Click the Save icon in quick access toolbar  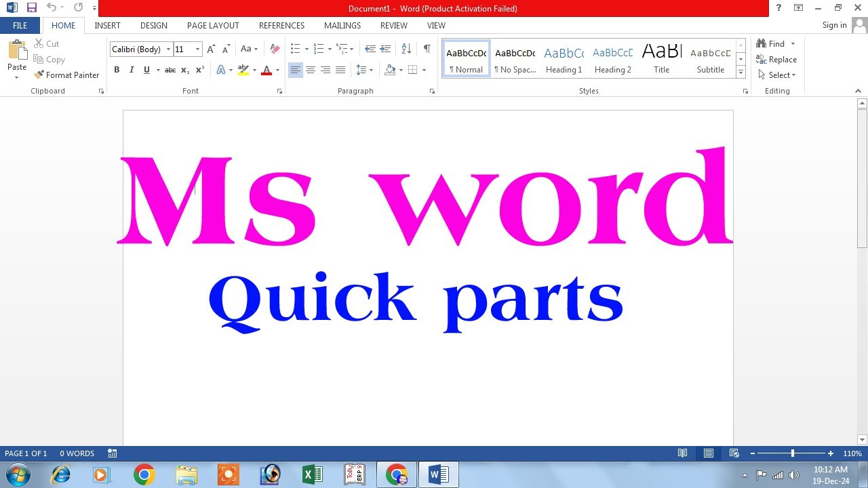point(32,8)
